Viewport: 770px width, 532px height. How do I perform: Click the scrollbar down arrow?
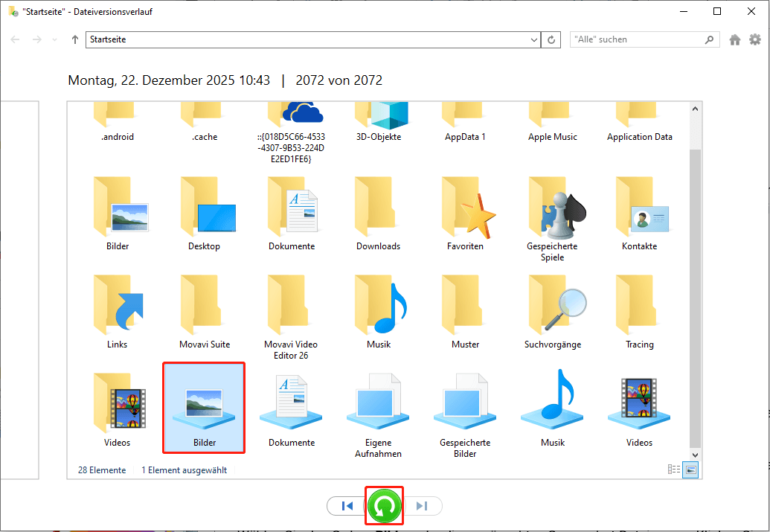(696, 453)
